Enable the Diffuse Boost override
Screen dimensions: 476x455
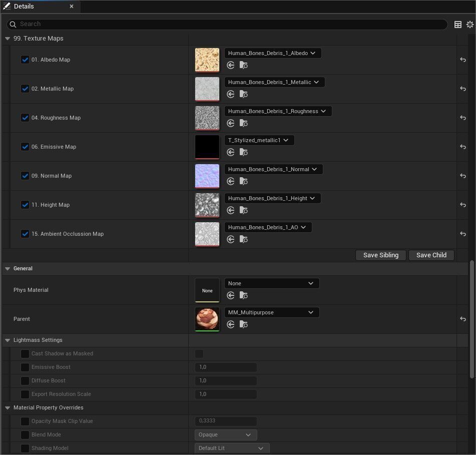[x=25, y=380]
